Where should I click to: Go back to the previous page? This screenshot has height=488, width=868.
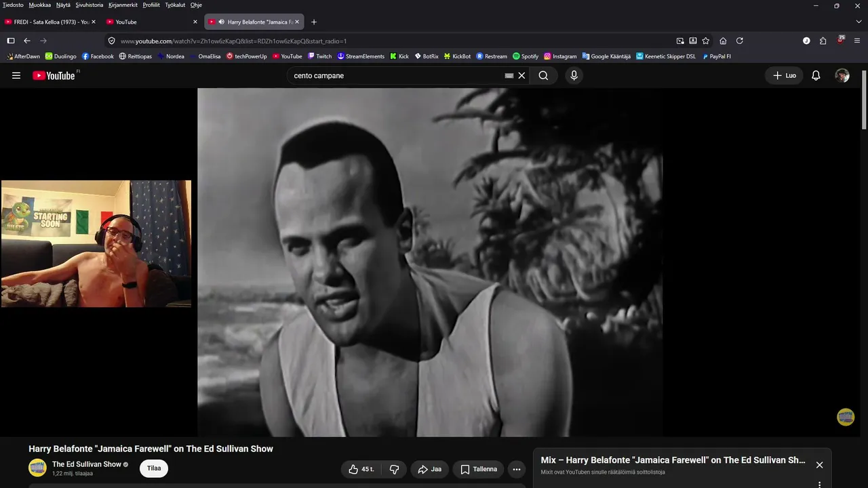[x=27, y=41]
